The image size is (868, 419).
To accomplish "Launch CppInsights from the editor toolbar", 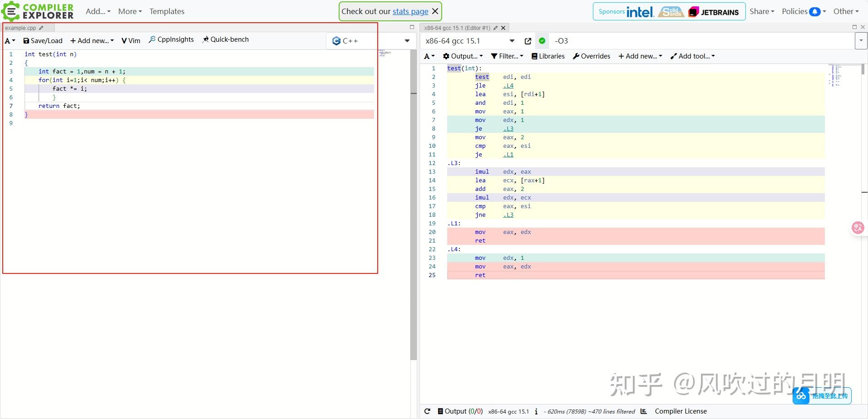I will tap(171, 39).
